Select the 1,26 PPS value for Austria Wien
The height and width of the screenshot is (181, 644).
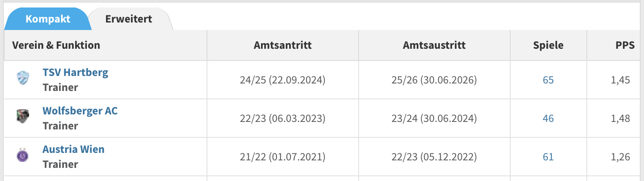[621, 157]
